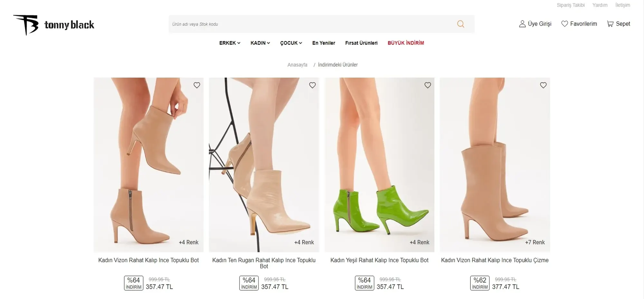Click the product search input field

pos(309,24)
